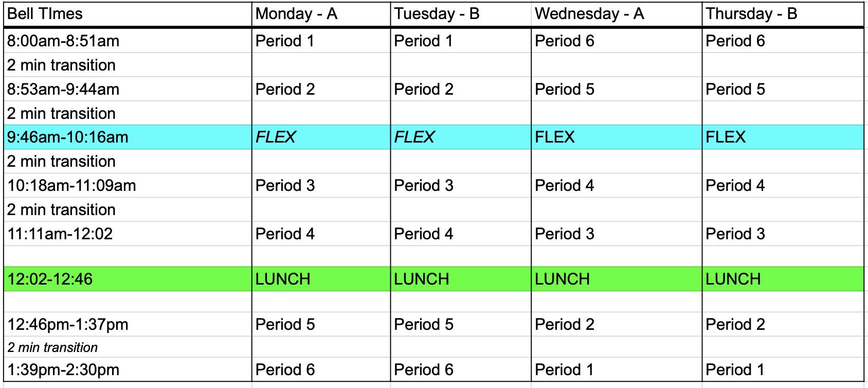Click the 10:18am-11:09am time cell
Image resolution: width=868 pixels, height=388 pixels.
(128, 185)
